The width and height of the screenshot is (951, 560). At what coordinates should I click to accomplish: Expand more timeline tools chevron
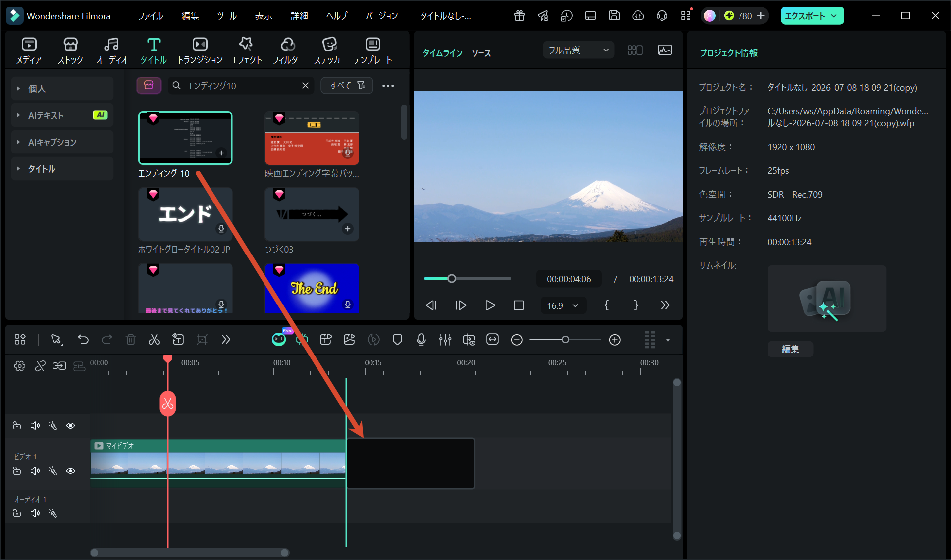coord(226,340)
